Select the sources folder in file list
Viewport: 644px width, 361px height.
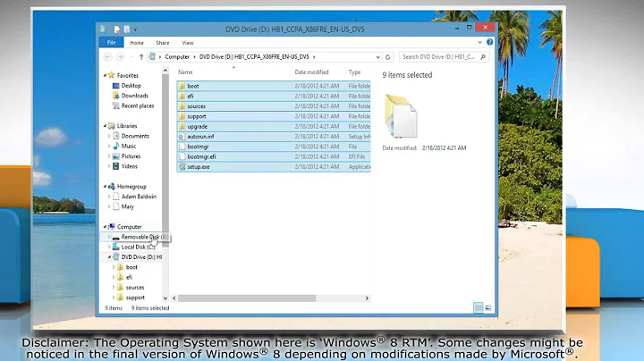click(x=196, y=106)
